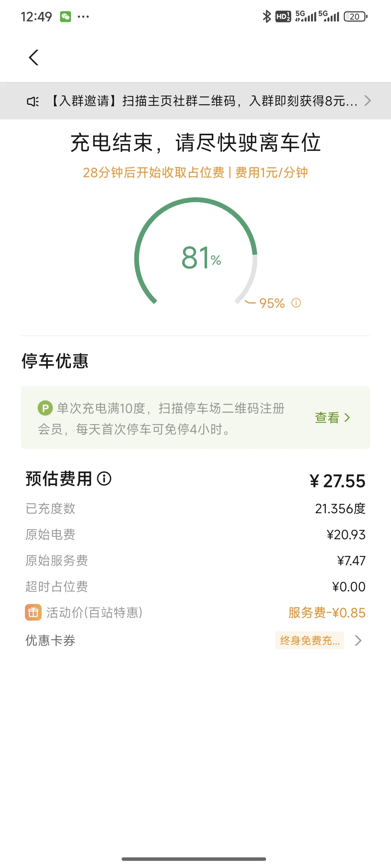The image size is (391, 868).
Task: Open the info icon next to 95%
Action: pyautogui.click(x=296, y=303)
